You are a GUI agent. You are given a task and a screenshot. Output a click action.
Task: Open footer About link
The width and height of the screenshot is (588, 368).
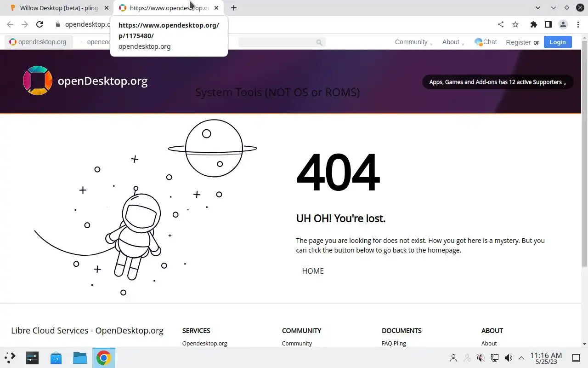point(489,343)
